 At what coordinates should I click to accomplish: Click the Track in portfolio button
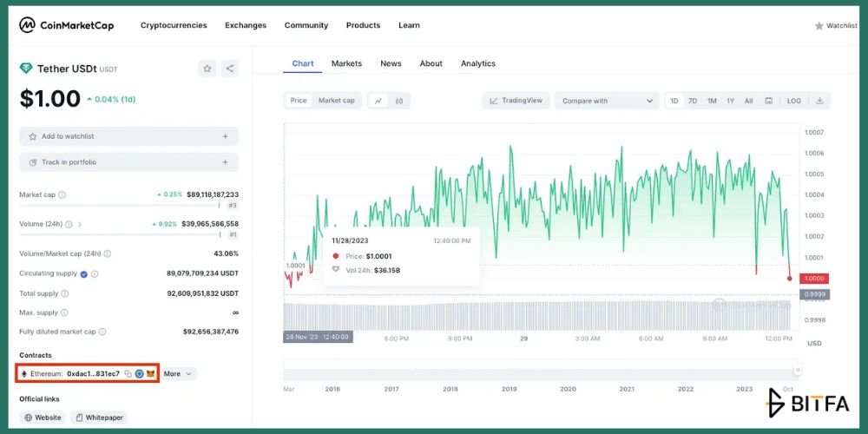(129, 162)
